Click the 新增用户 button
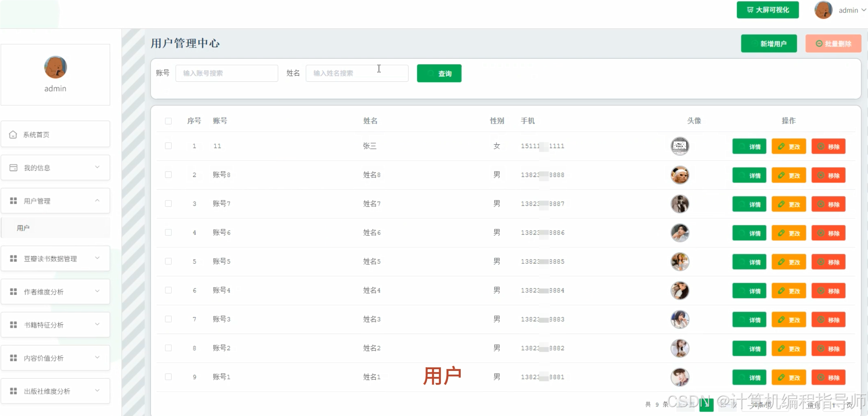The image size is (868, 416). point(769,44)
